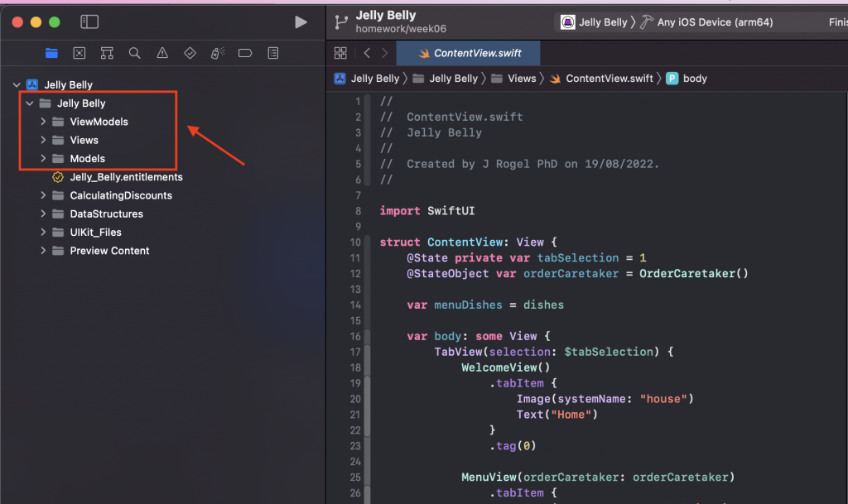Image resolution: width=848 pixels, height=504 pixels.
Task: Select Jelly_Belly.entitlements file
Action: coord(126,176)
